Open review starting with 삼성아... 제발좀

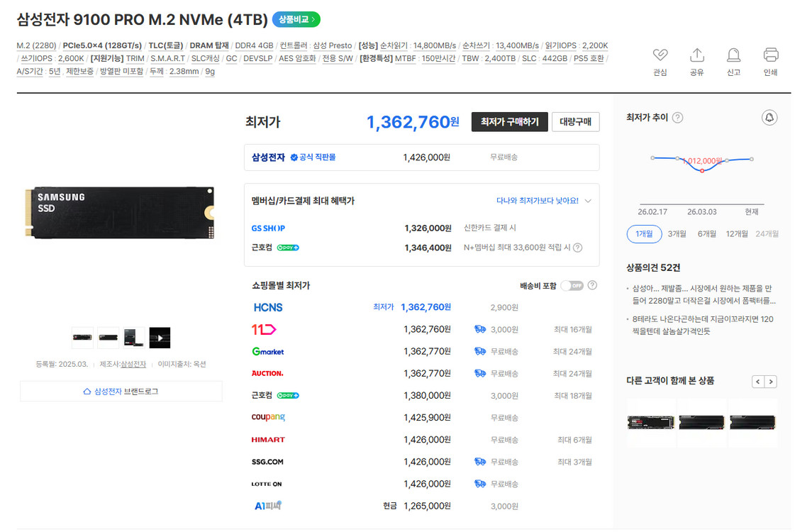coord(703,295)
